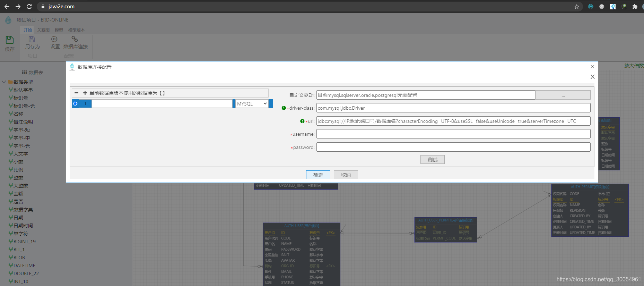Select BIGINT_19 in data type tree
This screenshot has width=644, height=286.
point(25,242)
